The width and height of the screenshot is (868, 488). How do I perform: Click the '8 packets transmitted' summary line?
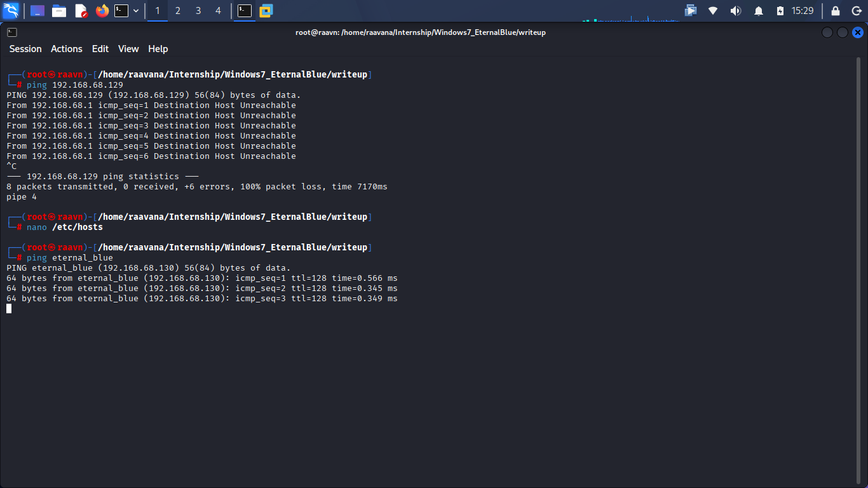(x=197, y=187)
